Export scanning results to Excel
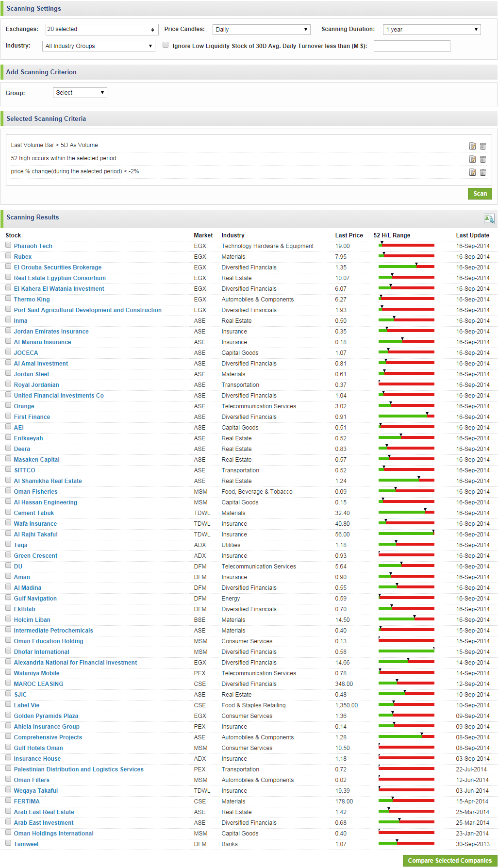498x868 pixels. 489,219
